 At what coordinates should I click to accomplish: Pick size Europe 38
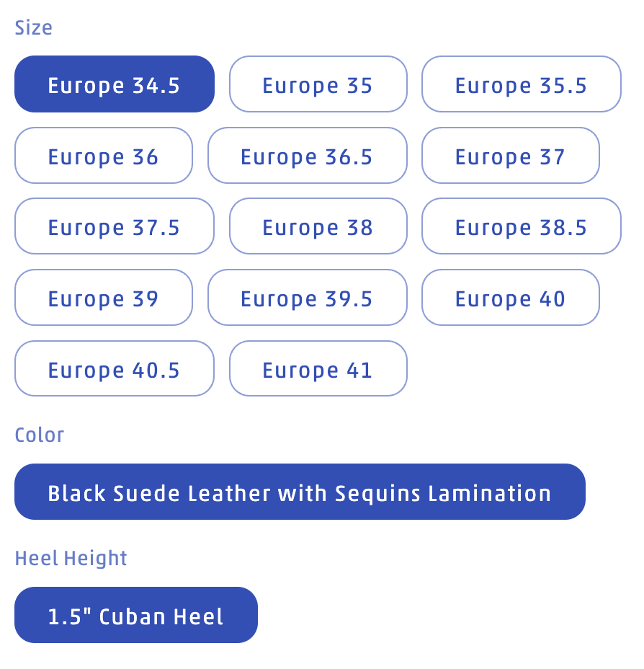tap(318, 226)
